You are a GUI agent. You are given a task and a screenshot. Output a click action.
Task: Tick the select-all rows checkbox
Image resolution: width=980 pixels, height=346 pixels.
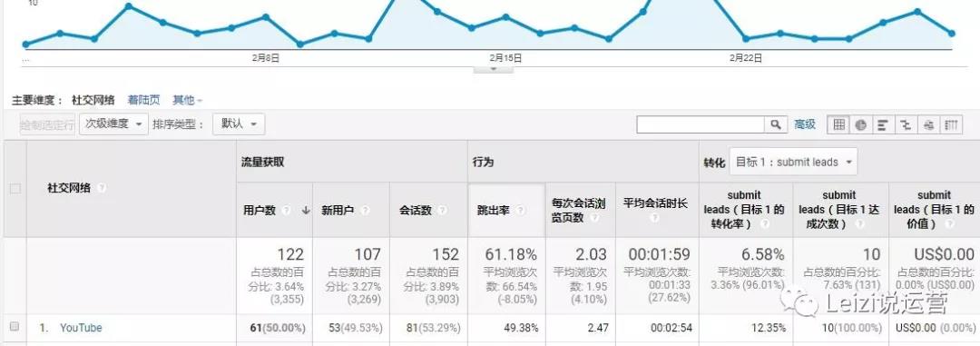(x=15, y=188)
